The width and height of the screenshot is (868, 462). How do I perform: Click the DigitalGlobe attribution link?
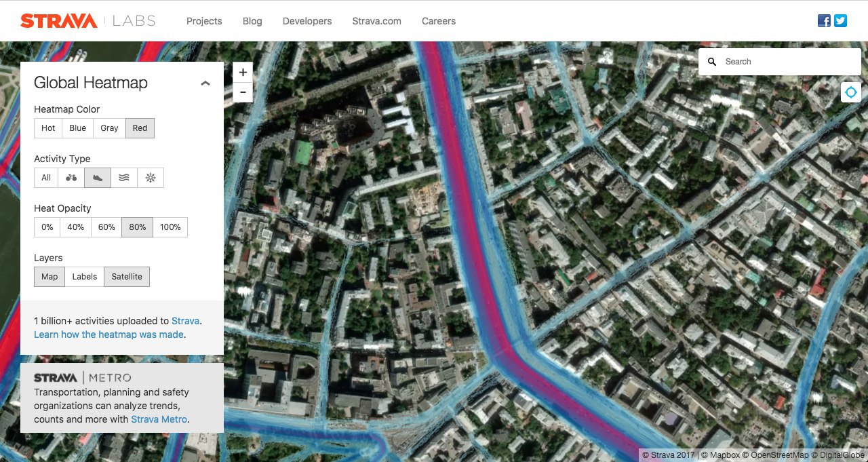pos(837,455)
